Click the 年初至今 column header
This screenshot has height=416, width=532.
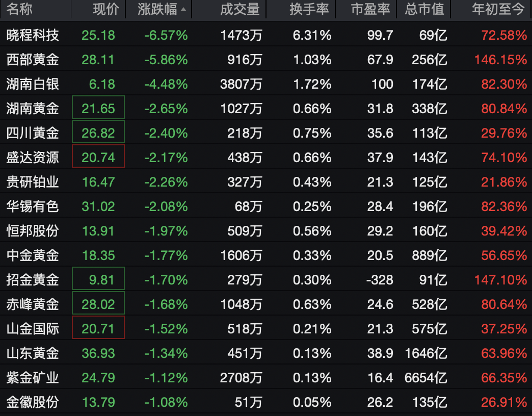tap(498, 9)
